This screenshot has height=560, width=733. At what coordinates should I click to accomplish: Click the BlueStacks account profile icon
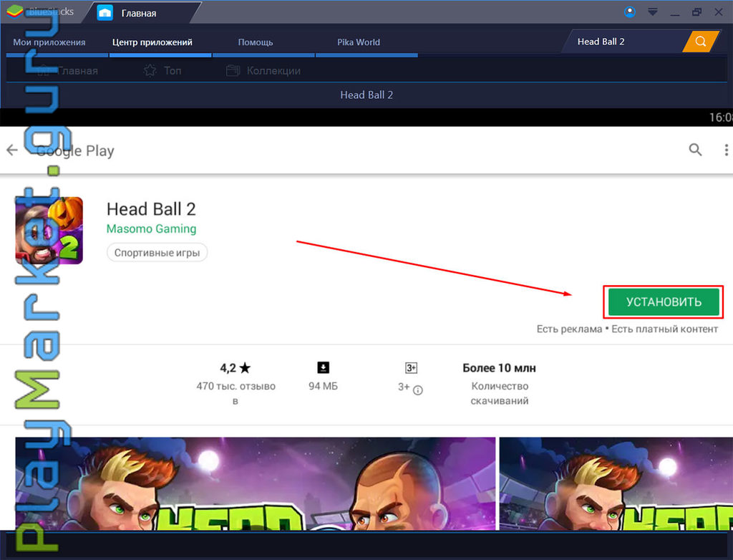[630, 12]
